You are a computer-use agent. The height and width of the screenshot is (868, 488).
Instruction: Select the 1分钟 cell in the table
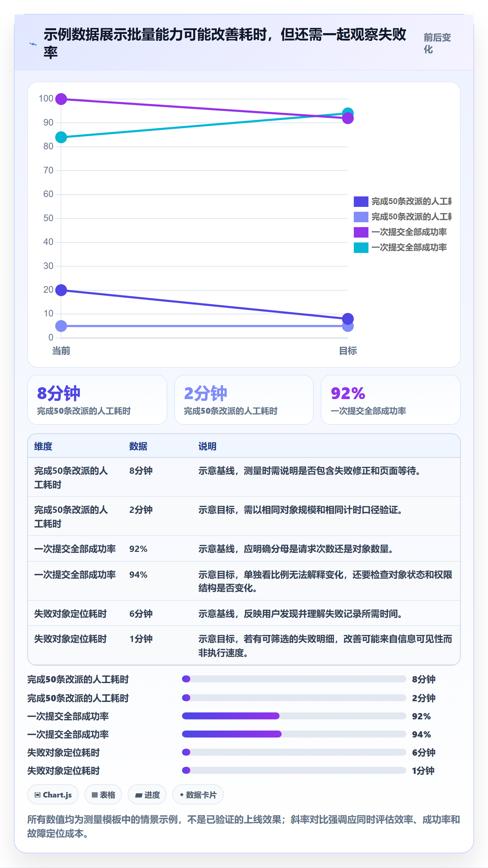(141, 639)
